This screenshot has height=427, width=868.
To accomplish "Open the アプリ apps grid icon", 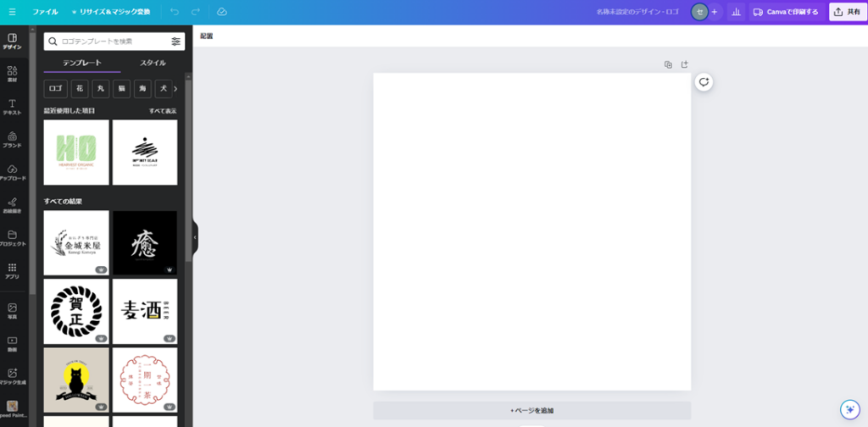I will (12, 271).
